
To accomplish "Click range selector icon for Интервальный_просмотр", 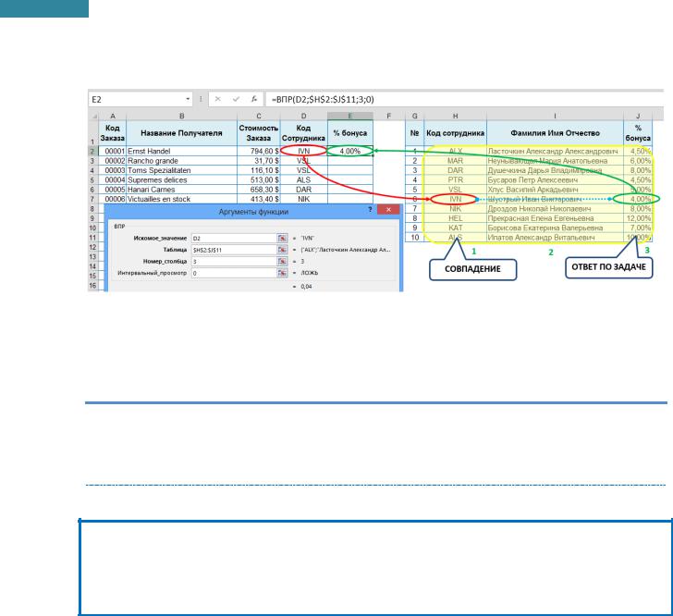I will click(x=282, y=273).
